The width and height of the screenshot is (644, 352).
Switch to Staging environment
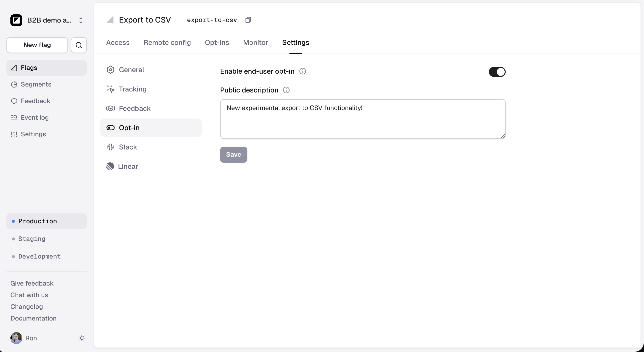47,239
